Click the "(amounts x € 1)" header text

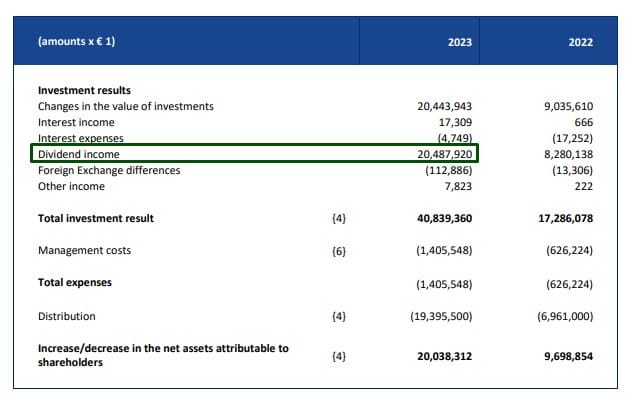tap(77, 41)
